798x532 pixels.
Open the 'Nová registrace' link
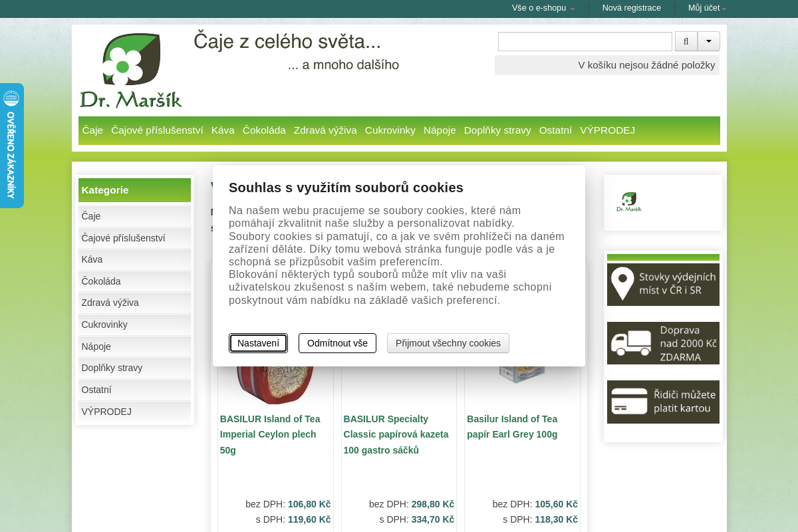[x=631, y=8]
